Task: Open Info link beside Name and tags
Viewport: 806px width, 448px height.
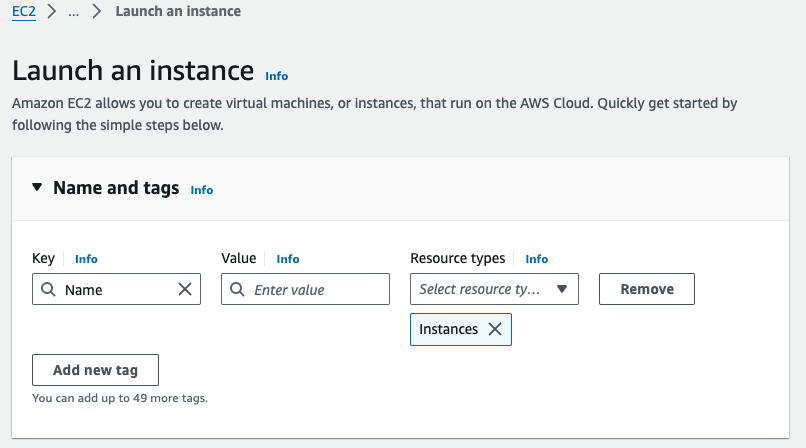Action: point(202,190)
